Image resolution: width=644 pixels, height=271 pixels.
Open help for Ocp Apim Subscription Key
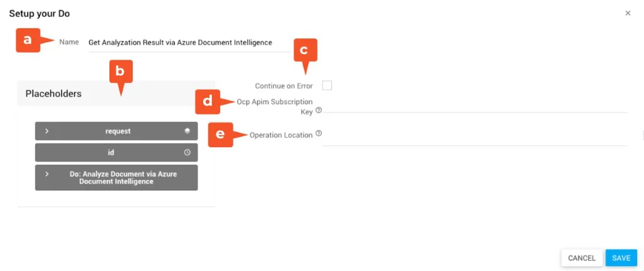click(x=318, y=110)
